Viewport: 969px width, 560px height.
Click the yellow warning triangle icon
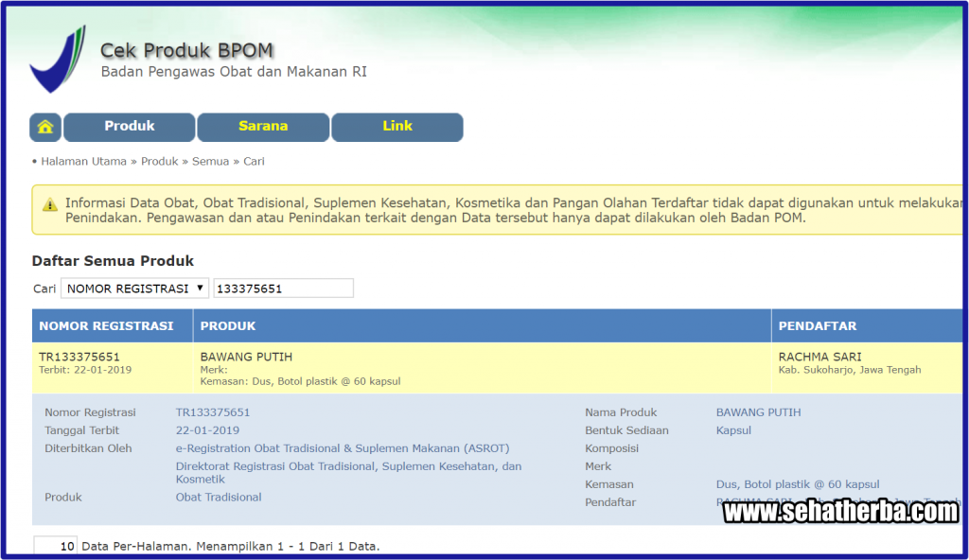[x=50, y=204]
